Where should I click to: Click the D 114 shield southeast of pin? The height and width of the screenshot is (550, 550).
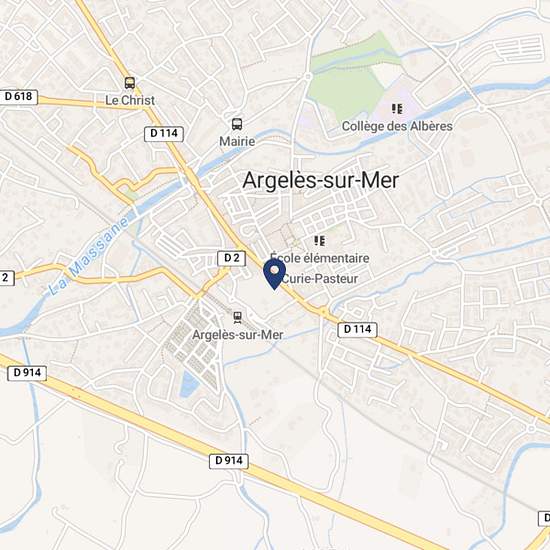tap(357, 330)
